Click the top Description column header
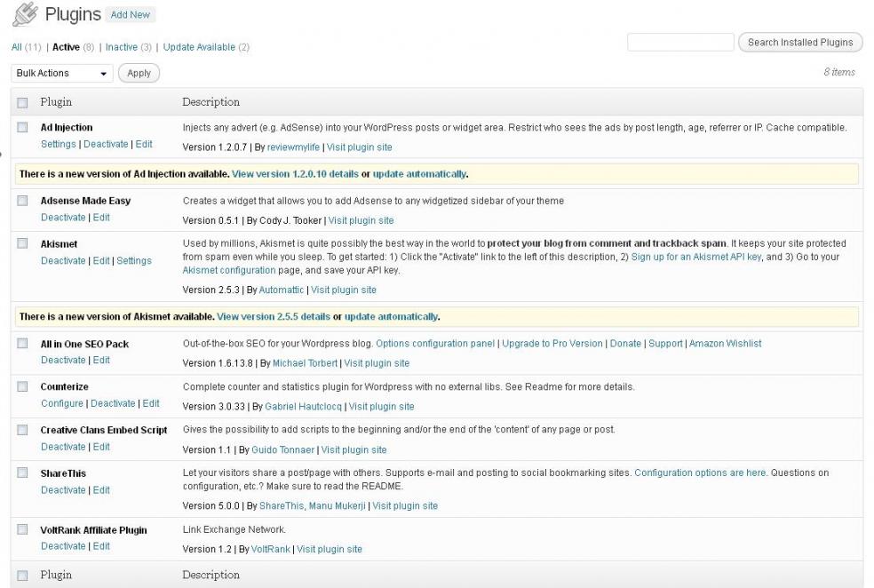The width and height of the screenshot is (874, 588). point(211,102)
